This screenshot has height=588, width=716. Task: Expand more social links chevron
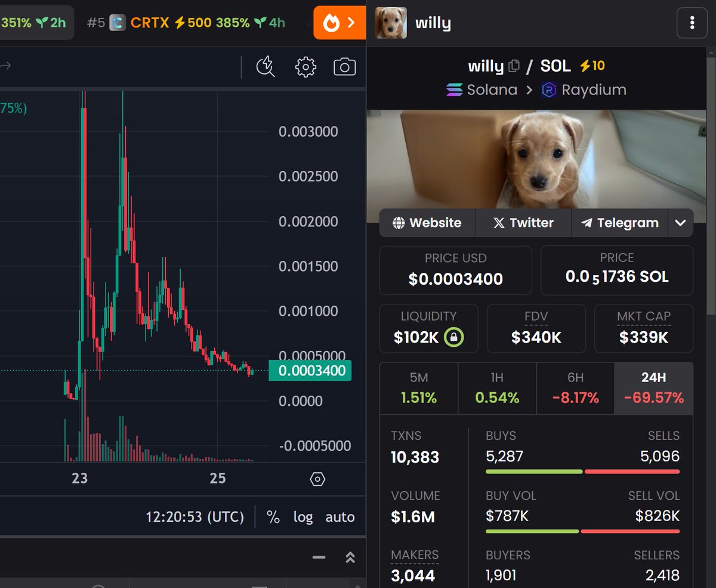[680, 223]
